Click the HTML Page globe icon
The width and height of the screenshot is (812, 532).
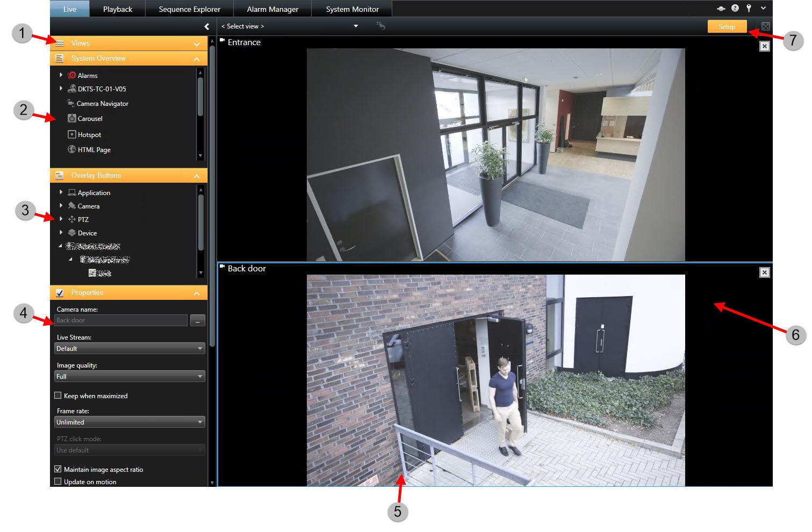click(x=71, y=149)
